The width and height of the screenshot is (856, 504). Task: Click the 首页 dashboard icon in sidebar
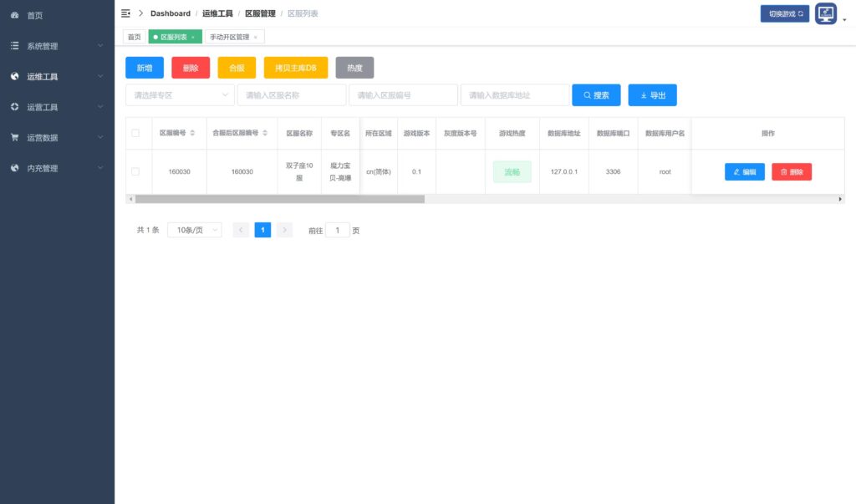14,15
